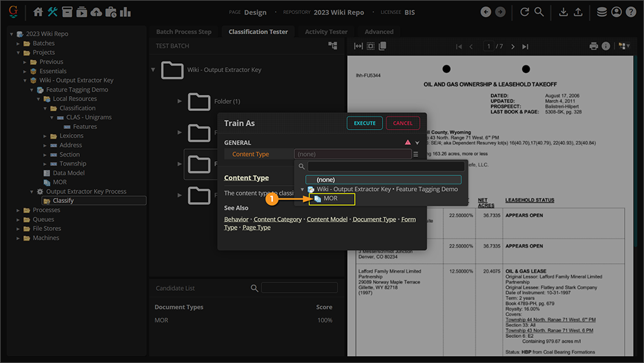Click the bar chart stats icon

pos(125,12)
